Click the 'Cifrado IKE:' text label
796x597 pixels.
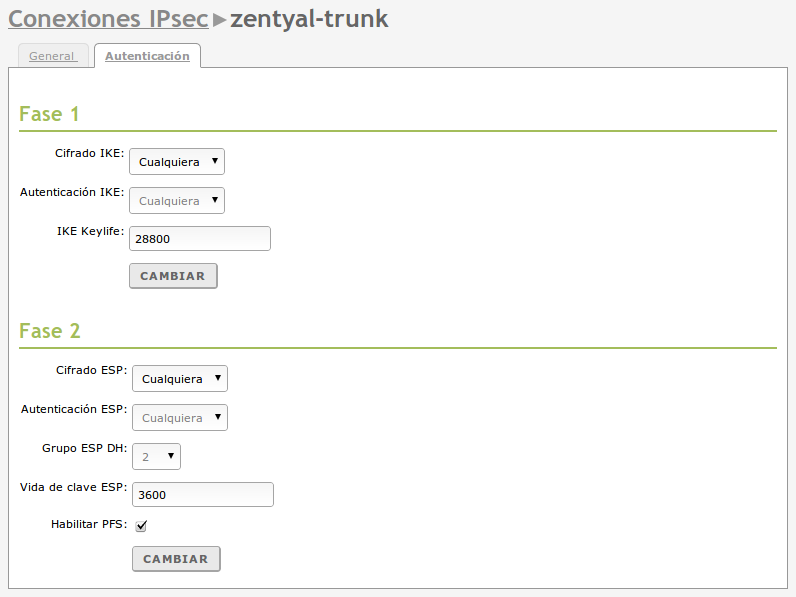coord(90,153)
